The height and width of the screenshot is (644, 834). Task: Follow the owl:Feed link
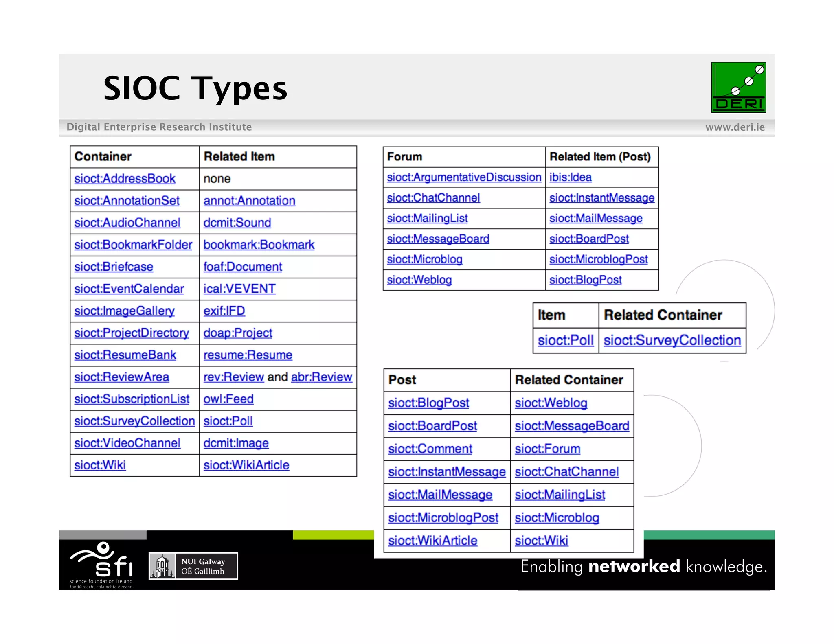point(228,399)
